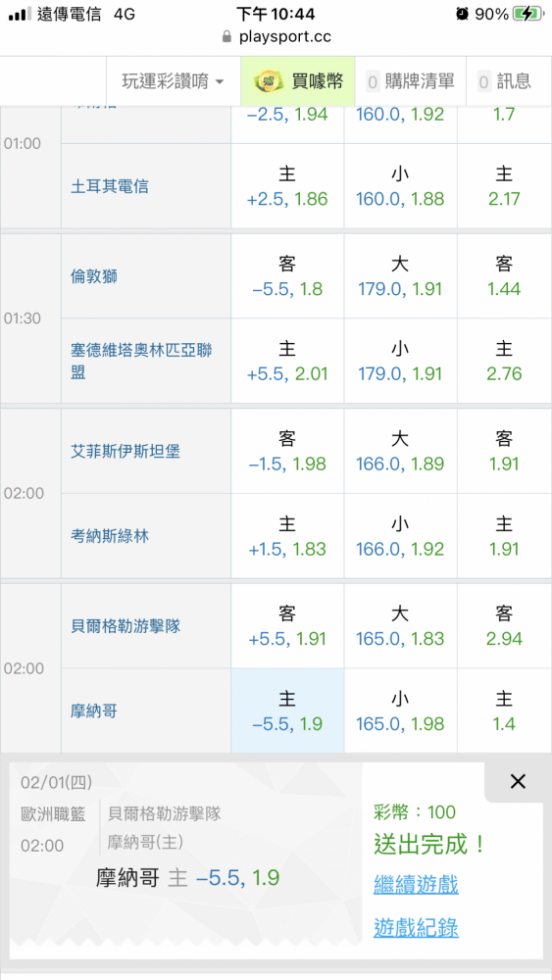552x980 pixels.
Task: Choose 倫敦獅 over 179.0 option
Action: pos(400,276)
